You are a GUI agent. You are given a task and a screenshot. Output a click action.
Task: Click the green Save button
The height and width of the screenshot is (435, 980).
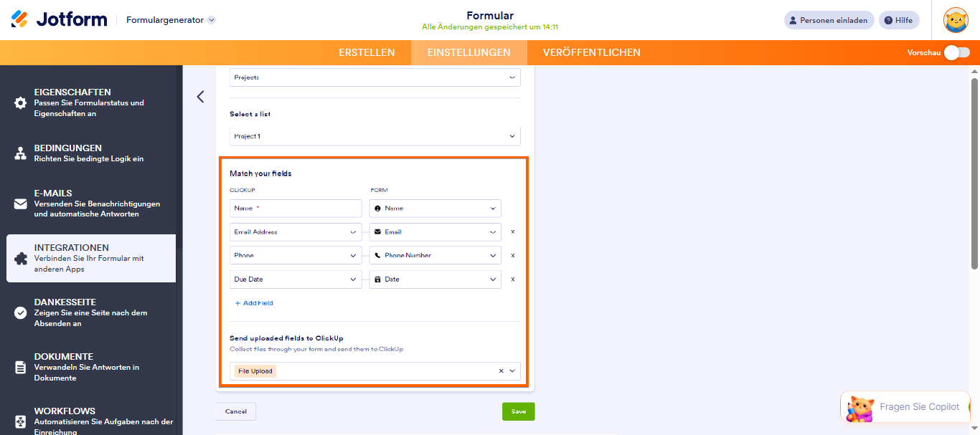coord(519,411)
